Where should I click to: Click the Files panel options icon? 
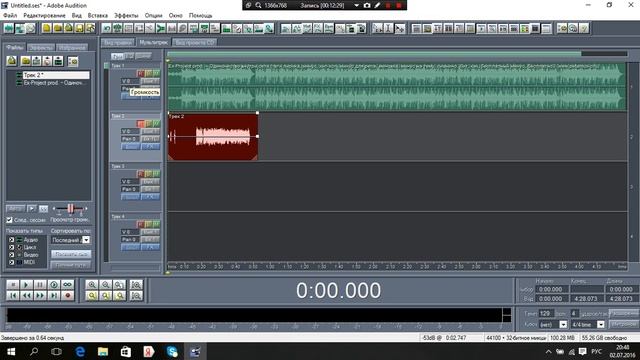[73, 61]
